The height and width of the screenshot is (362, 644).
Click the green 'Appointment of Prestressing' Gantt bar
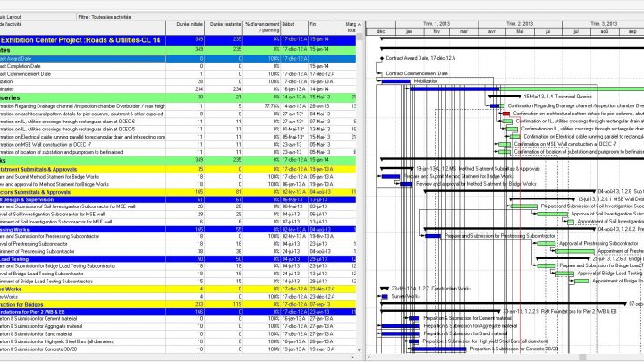575,251
